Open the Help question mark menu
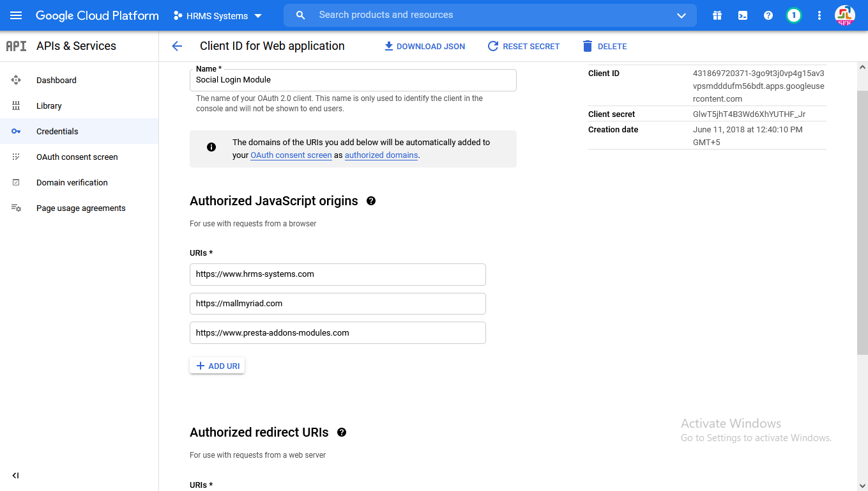Screen dimensions: 868x491 768,15
